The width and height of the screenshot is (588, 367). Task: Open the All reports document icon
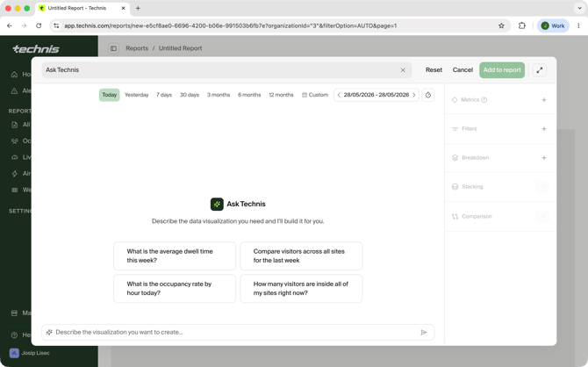[14, 125]
